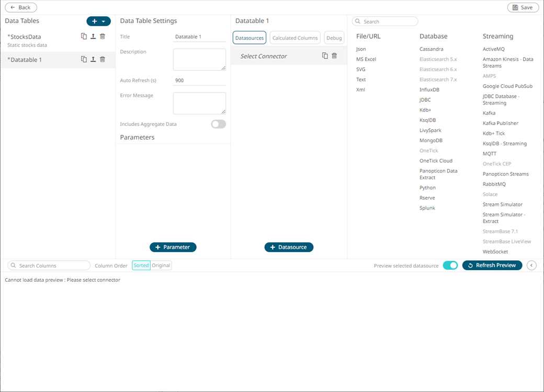Click the Auto Refresh input field

pos(199,80)
